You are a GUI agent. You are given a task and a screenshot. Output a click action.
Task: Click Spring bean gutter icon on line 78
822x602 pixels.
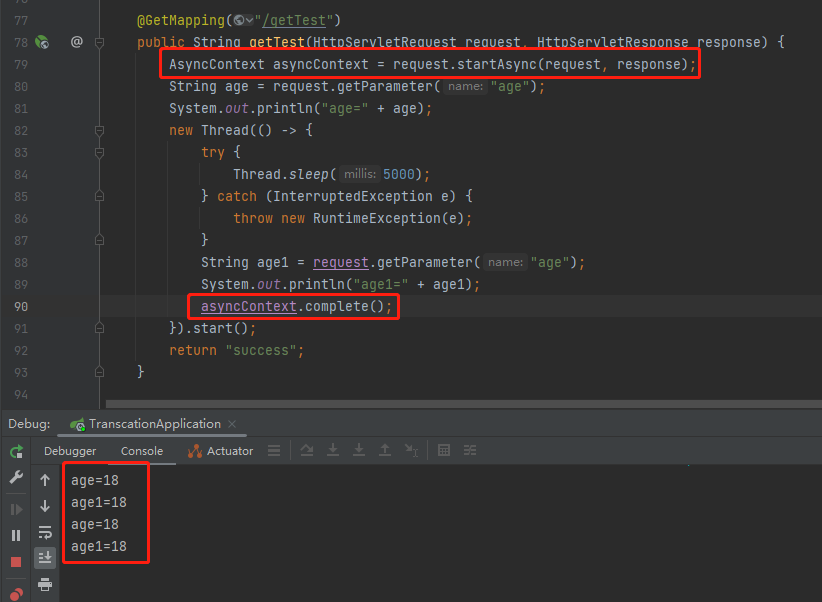(42, 42)
